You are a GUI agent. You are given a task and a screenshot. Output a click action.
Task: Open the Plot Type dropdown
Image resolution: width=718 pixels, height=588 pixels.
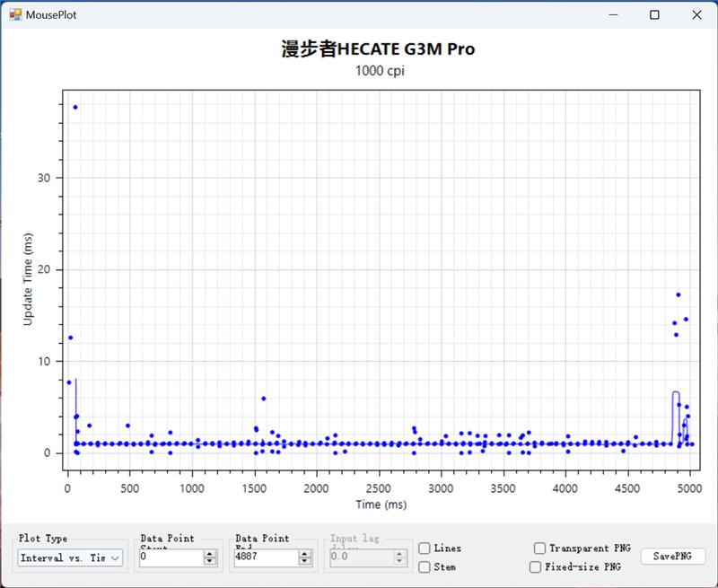pos(70,558)
